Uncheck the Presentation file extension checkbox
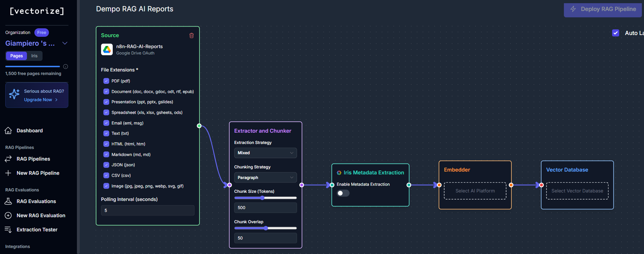 (x=106, y=102)
